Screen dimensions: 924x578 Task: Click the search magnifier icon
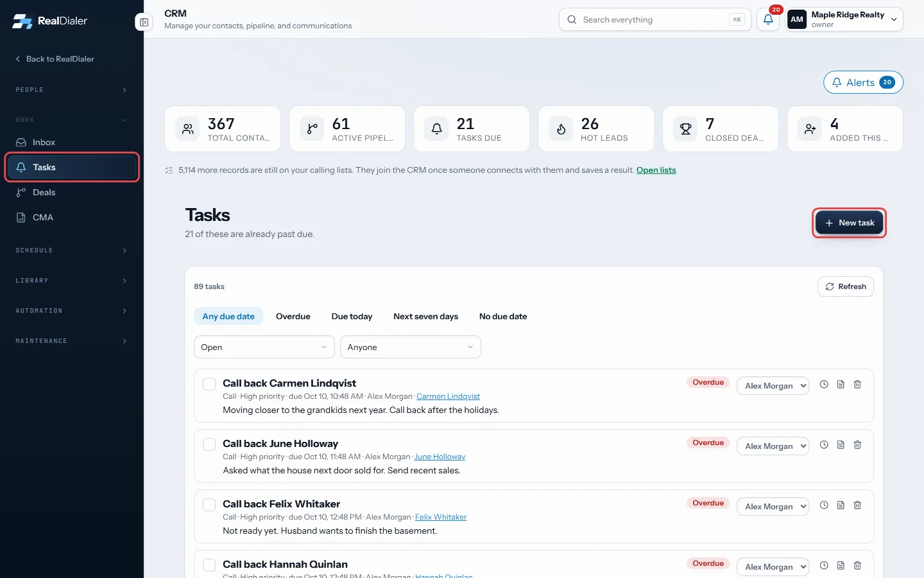(572, 20)
